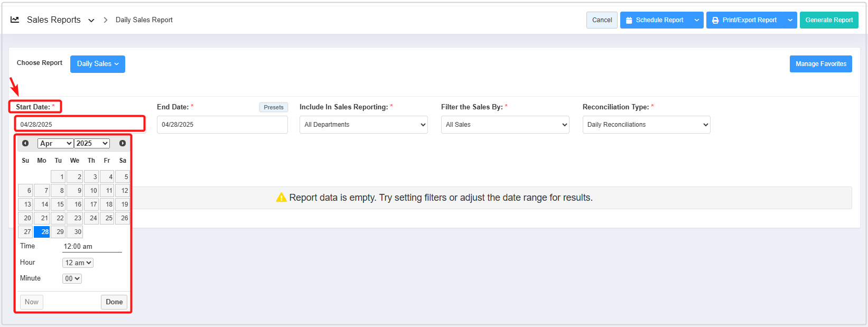Click the Cancel button
This screenshot has width=868, height=327.
tap(602, 20)
